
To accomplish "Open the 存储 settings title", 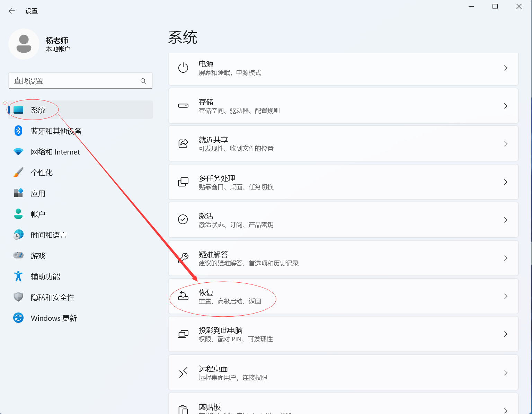I will pos(206,102).
